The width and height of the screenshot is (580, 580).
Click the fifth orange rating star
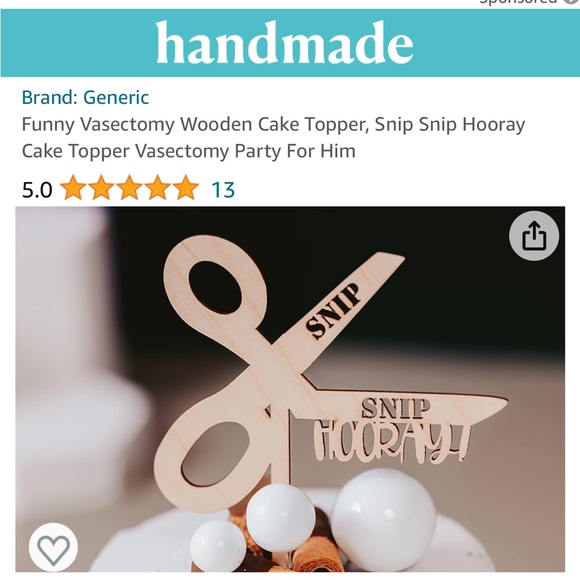pos(186,188)
